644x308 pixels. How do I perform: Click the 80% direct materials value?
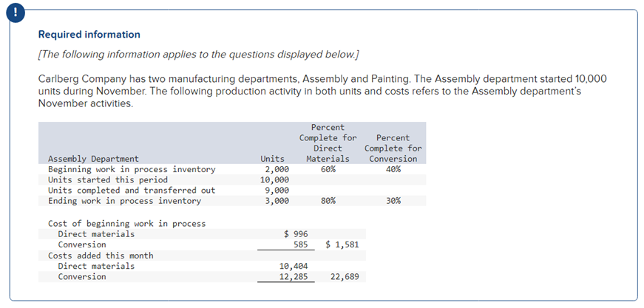328,201
